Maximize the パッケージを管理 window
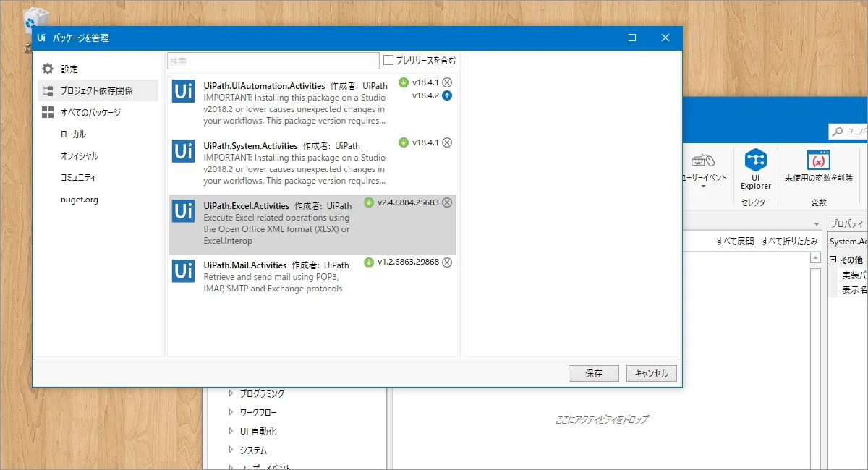 point(632,38)
